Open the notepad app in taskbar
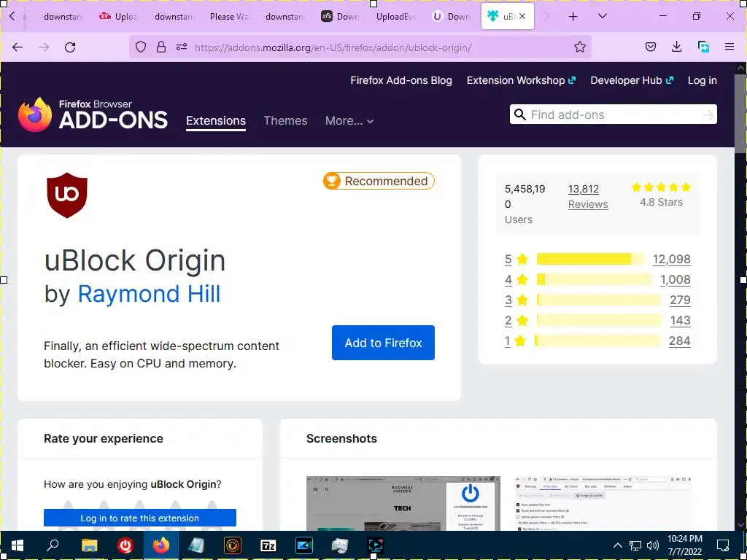This screenshot has width=747, height=560. tap(197, 545)
